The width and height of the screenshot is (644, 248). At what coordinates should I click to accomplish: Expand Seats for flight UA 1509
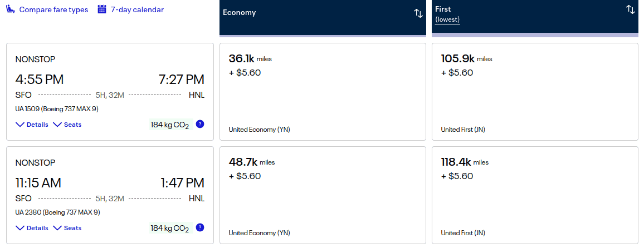click(x=67, y=125)
